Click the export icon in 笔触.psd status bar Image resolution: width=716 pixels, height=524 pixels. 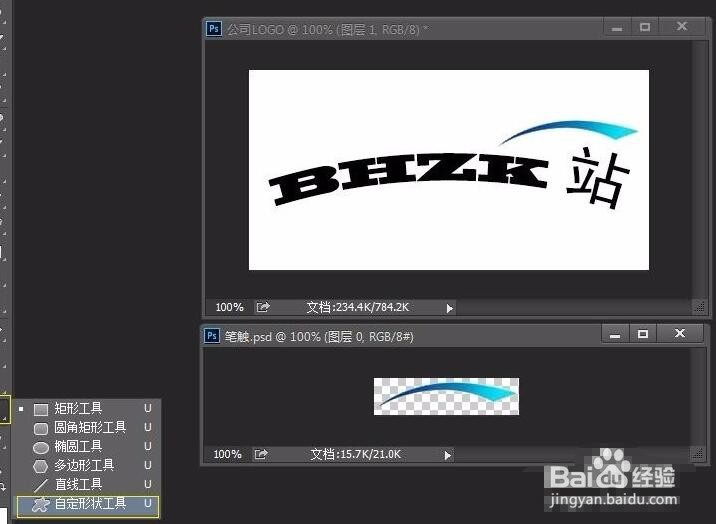[261, 454]
